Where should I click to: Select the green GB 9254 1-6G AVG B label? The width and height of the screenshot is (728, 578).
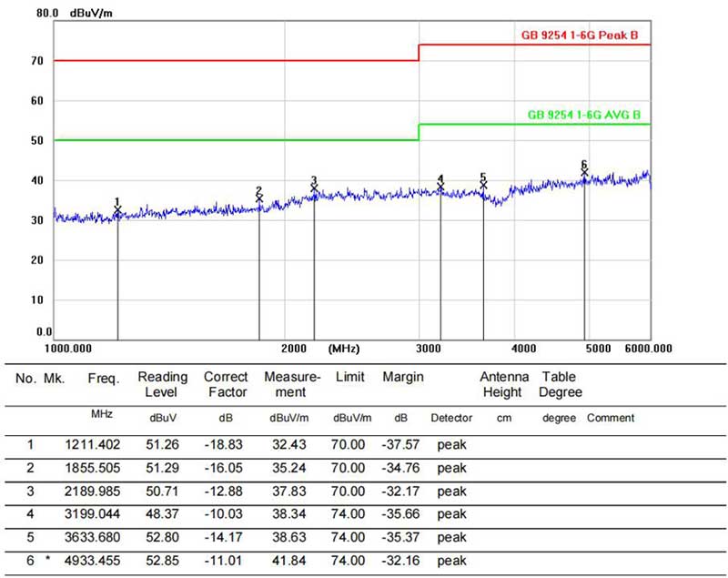pos(583,115)
